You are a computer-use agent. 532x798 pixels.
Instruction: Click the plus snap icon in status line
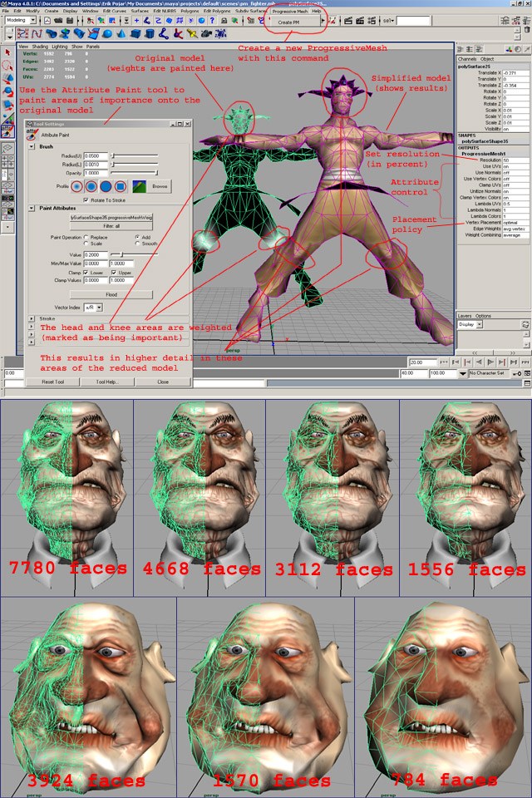136,21
